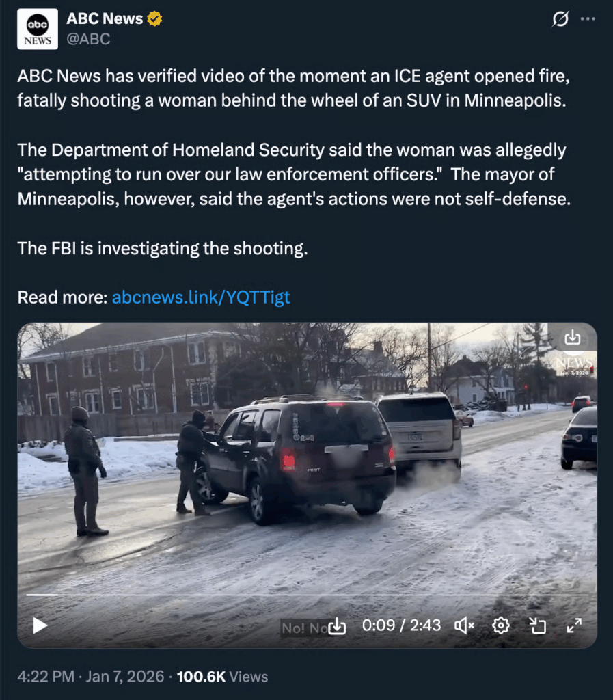Open the 4:22 PM Jan 7 timestamp
Image resolution: width=613 pixels, height=700 pixels.
(x=91, y=676)
